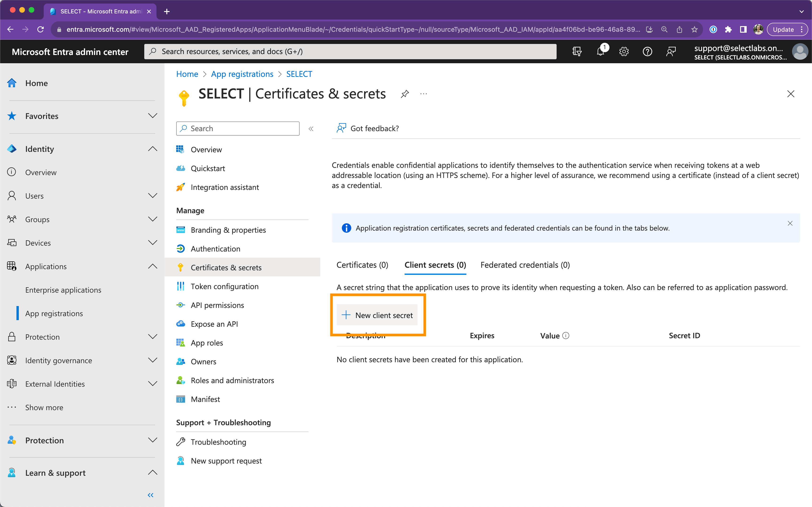Click the Got feedback? button
The image size is (812, 507).
[x=368, y=128]
